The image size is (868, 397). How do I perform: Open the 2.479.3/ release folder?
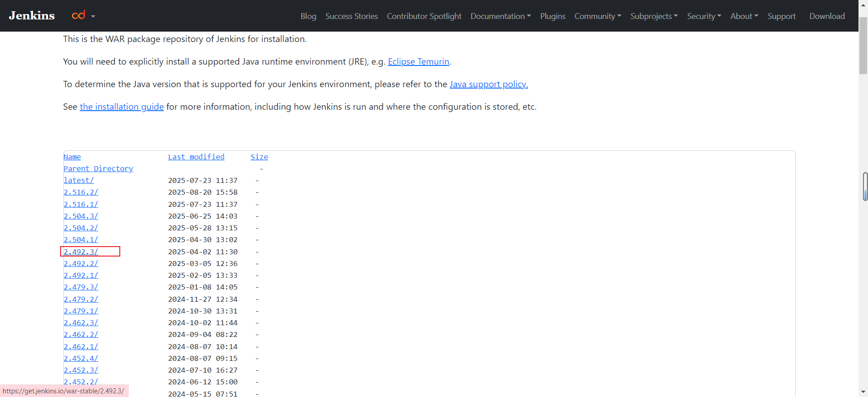[x=81, y=287]
